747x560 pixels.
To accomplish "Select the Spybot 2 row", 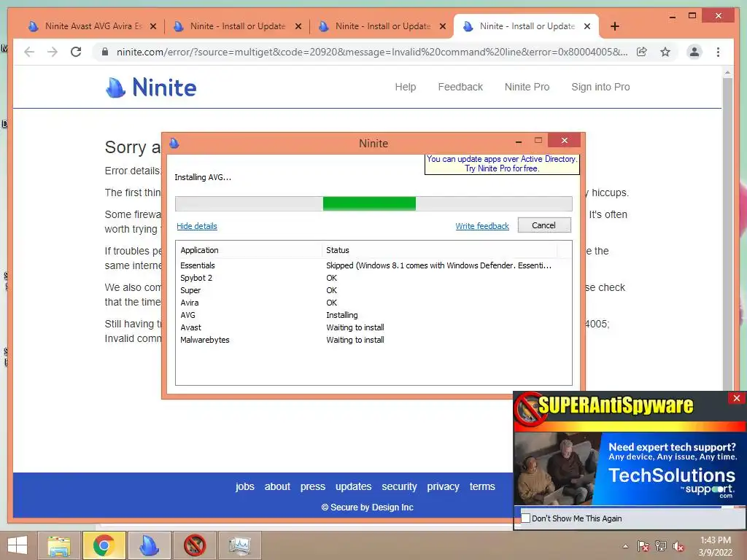I will point(373,278).
